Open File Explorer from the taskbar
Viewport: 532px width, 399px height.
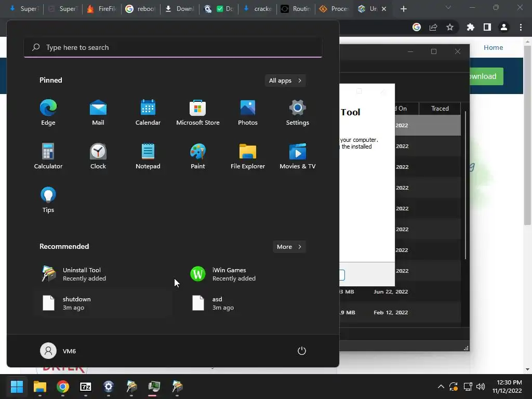(x=39, y=387)
